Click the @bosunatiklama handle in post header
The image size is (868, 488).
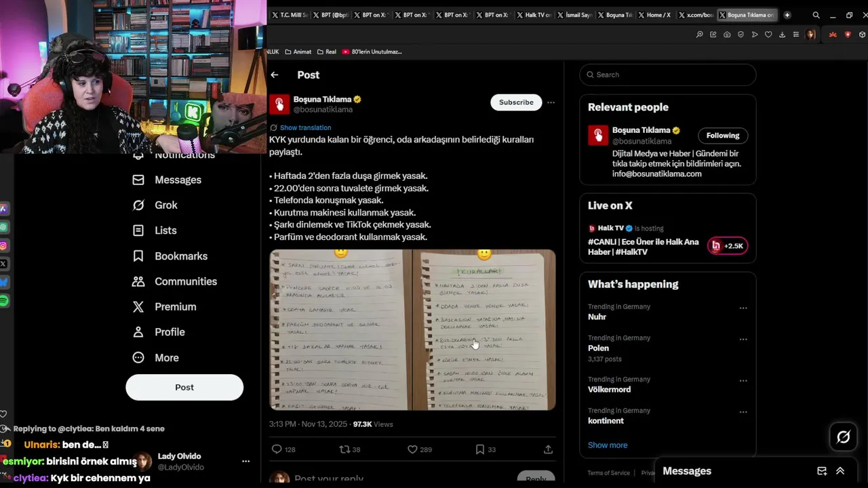click(x=323, y=110)
